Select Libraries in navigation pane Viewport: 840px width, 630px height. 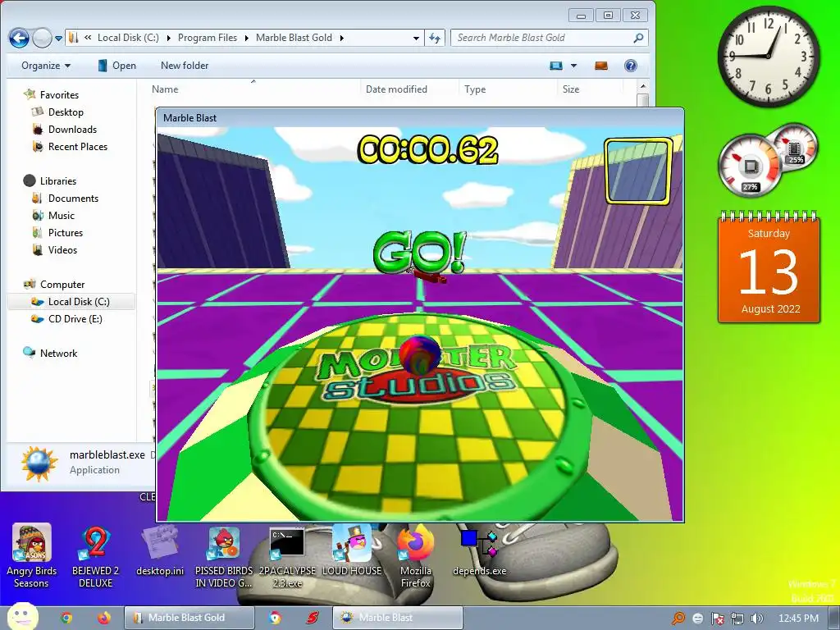[50, 180]
